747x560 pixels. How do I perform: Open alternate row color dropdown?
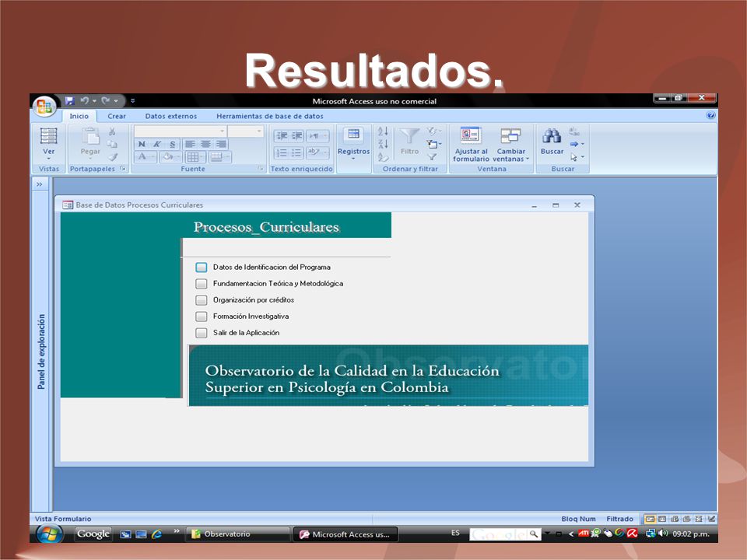(x=219, y=156)
